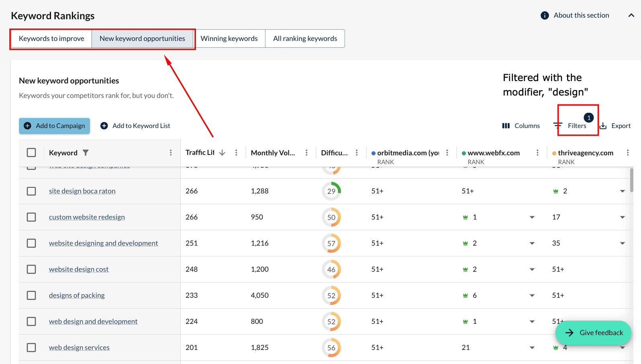Open the web design services keyword link
This screenshot has width=641, height=364.
(79, 348)
